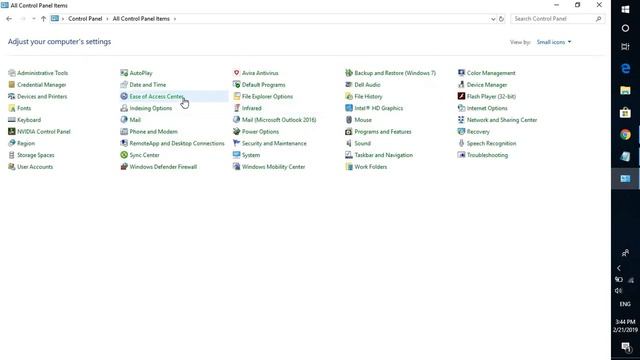The width and height of the screenshot is (640, 360).
Task: Refresh the Control Panel view
Action: point(501,19)
